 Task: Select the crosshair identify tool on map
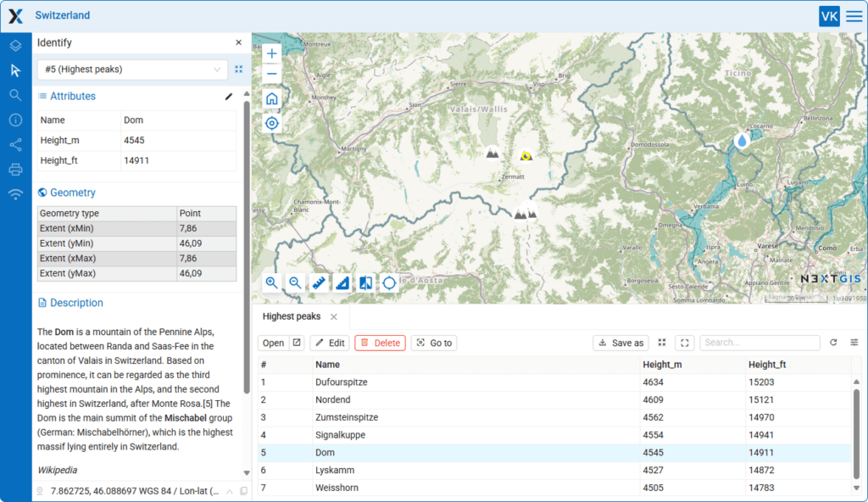tap(389, 283)
